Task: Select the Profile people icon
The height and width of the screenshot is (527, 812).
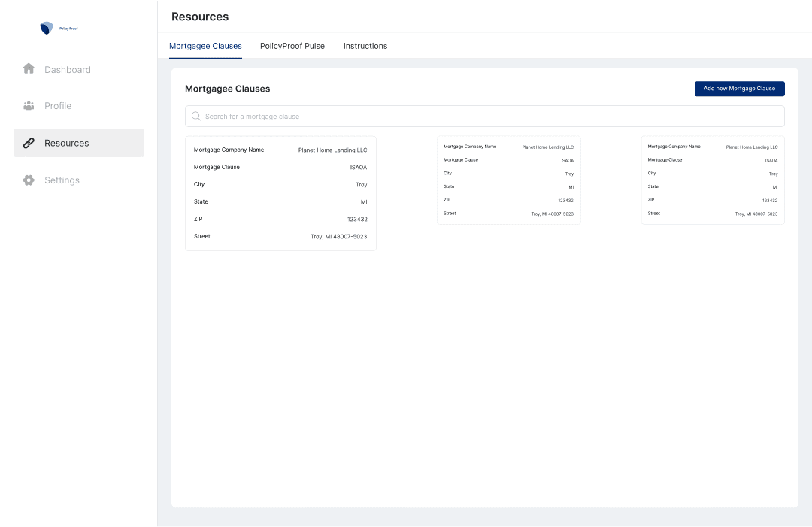Action: (29, 105)
